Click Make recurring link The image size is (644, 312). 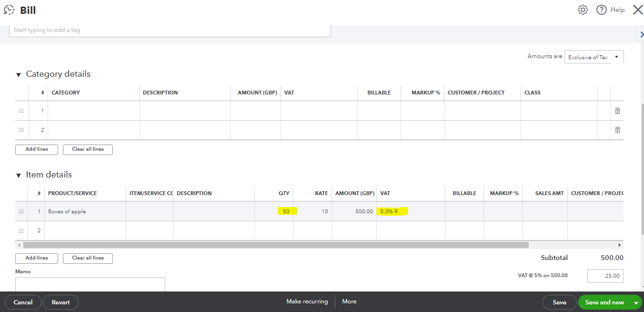pos(307,302)
